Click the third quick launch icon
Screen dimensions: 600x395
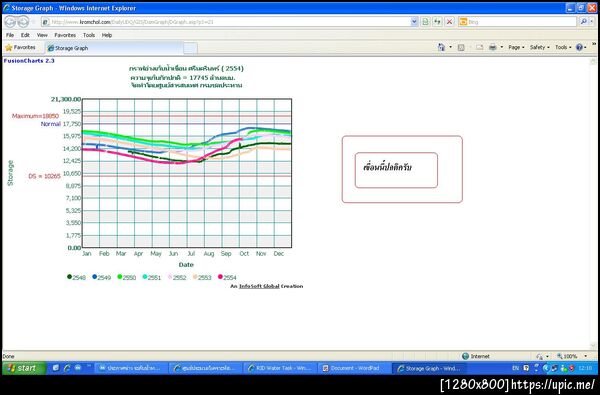point(78,368)
